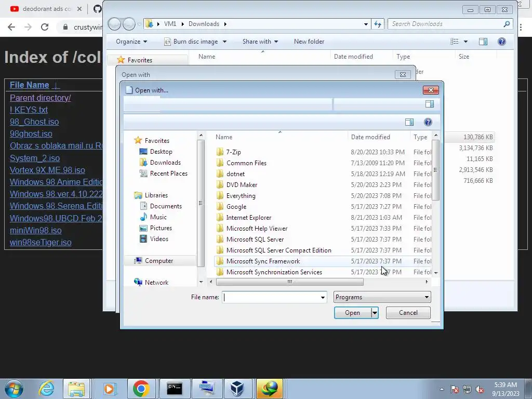The height and width of the screenshot is (399, 532).
Task: Open ! KEYS.txt link in browser
Action: pos(29,110)
